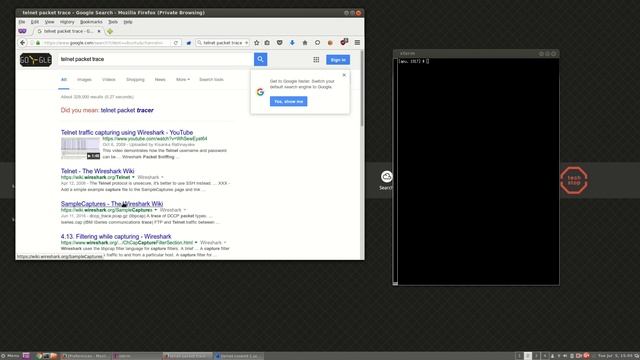Click the Yes, show me button
The width and height of the screenshot is (640, 360).
point(289,101)
